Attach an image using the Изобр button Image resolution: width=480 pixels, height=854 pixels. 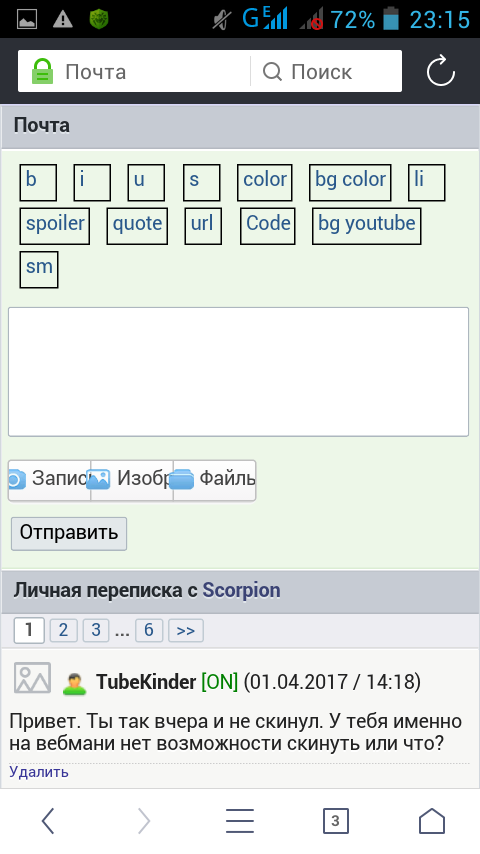pos(132,480)
